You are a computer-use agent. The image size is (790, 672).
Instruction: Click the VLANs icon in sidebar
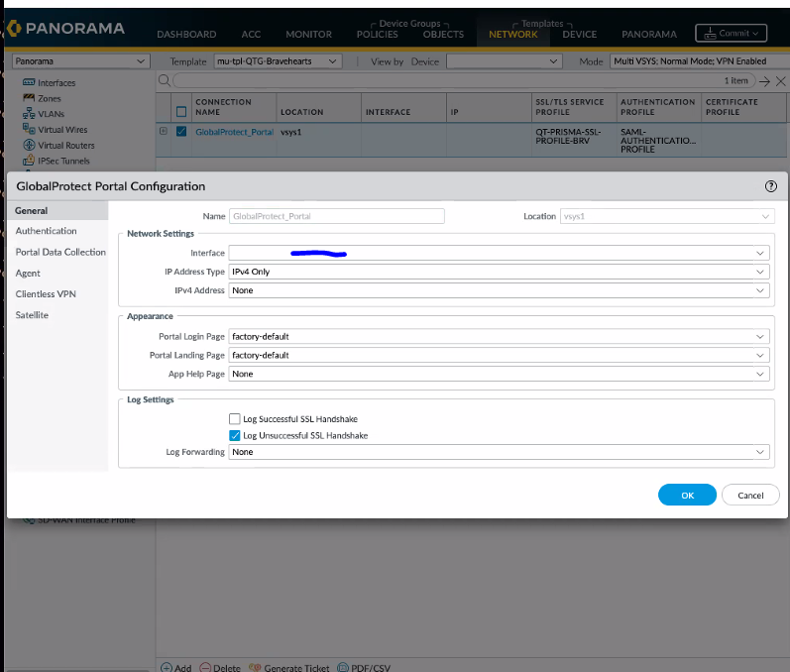[x=29, y=113]
